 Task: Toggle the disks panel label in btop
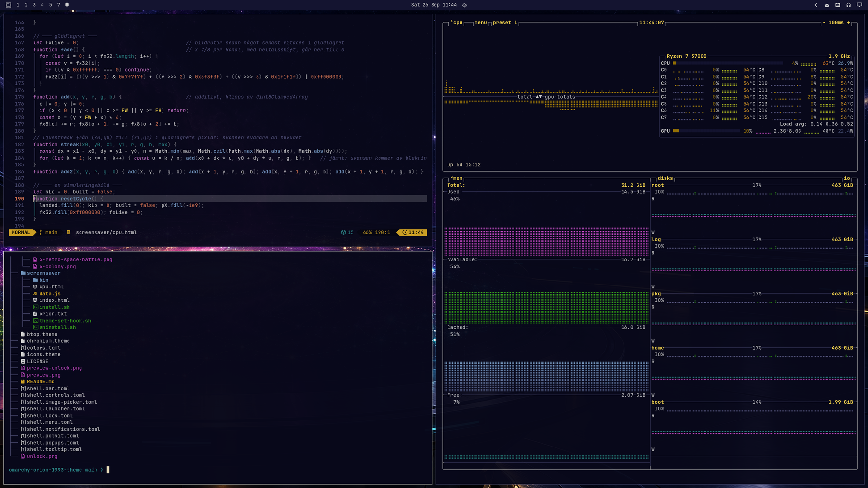point(665,178)
